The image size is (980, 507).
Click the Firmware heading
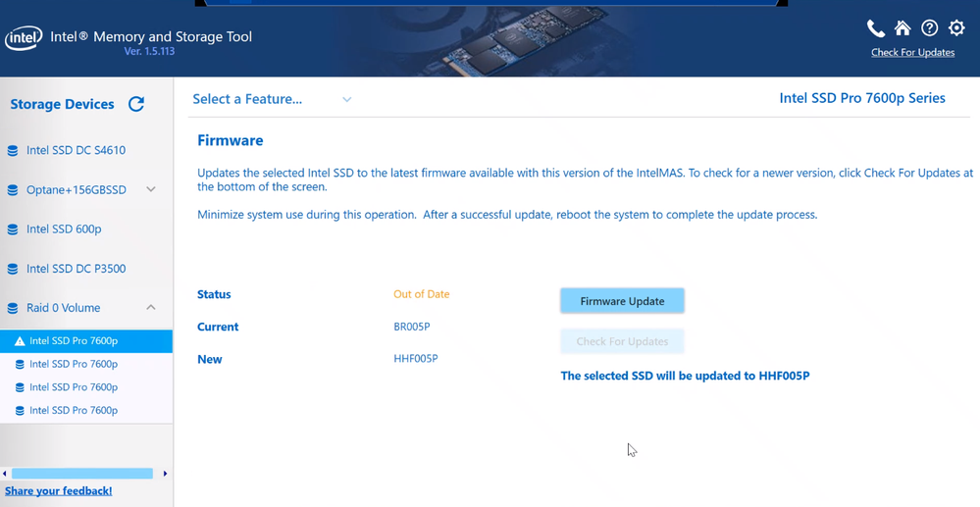(230, 140)
